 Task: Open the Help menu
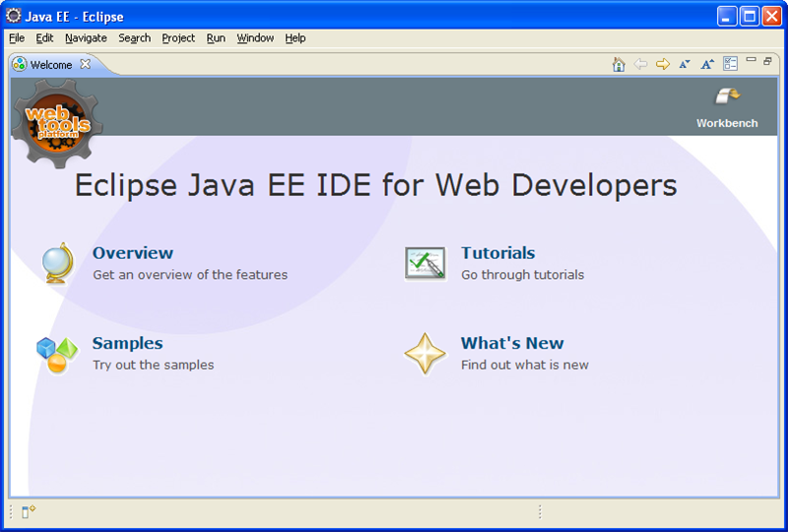295,38
